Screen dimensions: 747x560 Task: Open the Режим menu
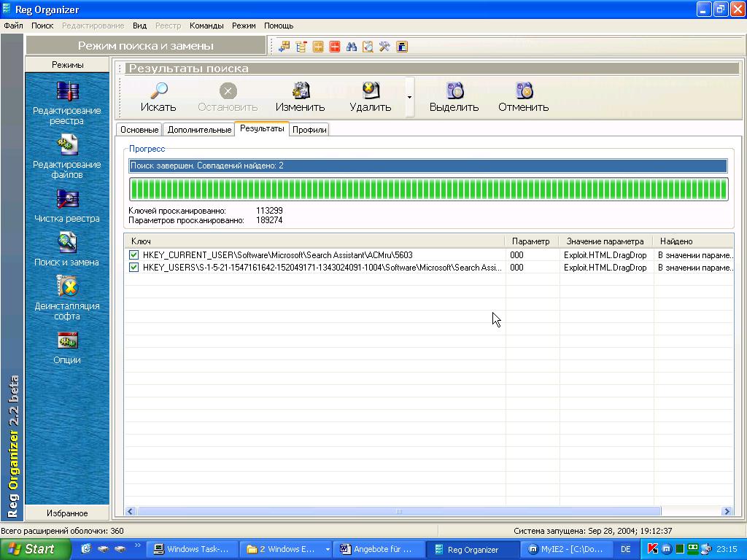click(244, 26)
